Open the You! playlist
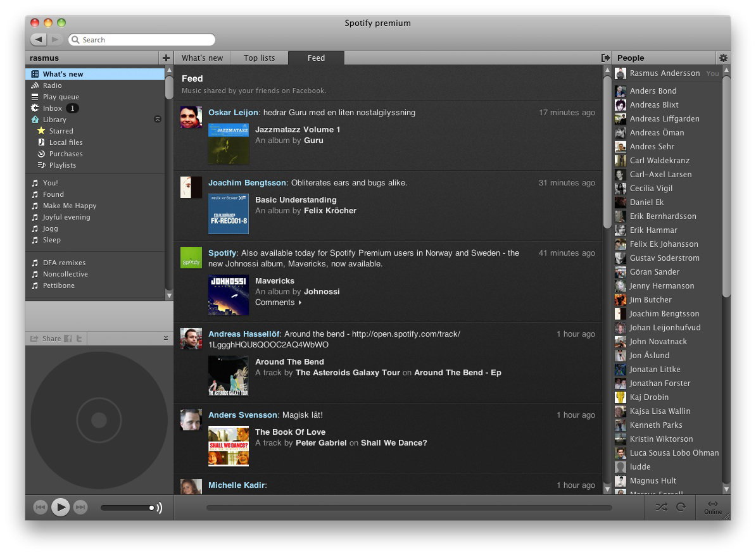The image size is (756, 555). click(x=94, y=183)
